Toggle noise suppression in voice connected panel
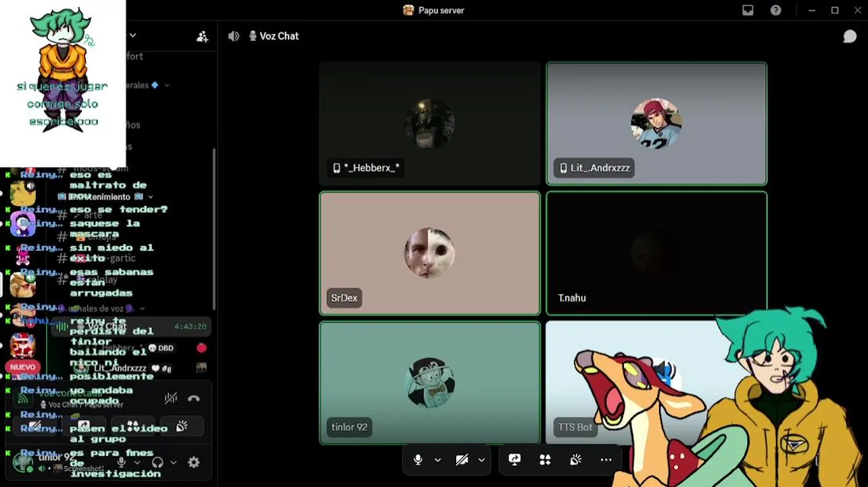The width and height of the screenshot is (868, 487). pos(171,398)
